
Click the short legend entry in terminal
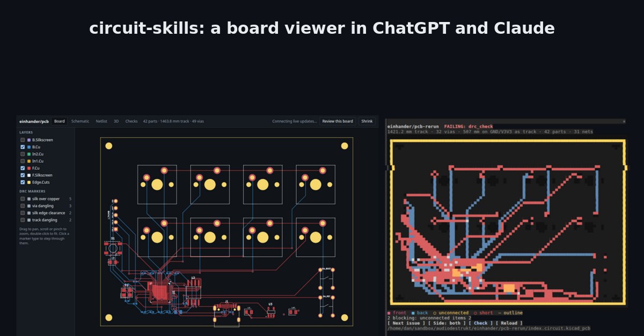[482, 313]
